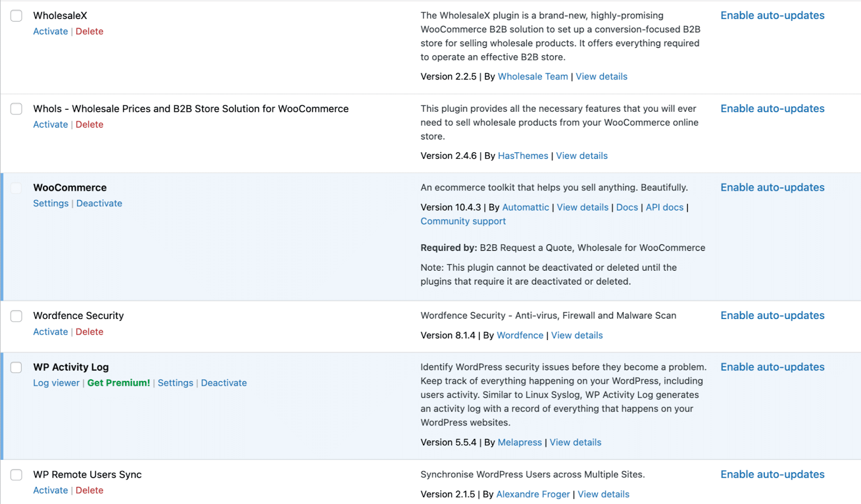The height and width of the screenshot is (504, 861).
Task: View details for WooCommerce
Action: (x=583, y=207)
